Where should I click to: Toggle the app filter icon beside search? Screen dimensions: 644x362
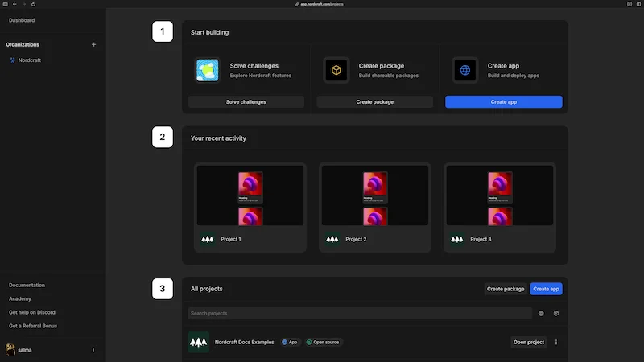click(541, 313)
